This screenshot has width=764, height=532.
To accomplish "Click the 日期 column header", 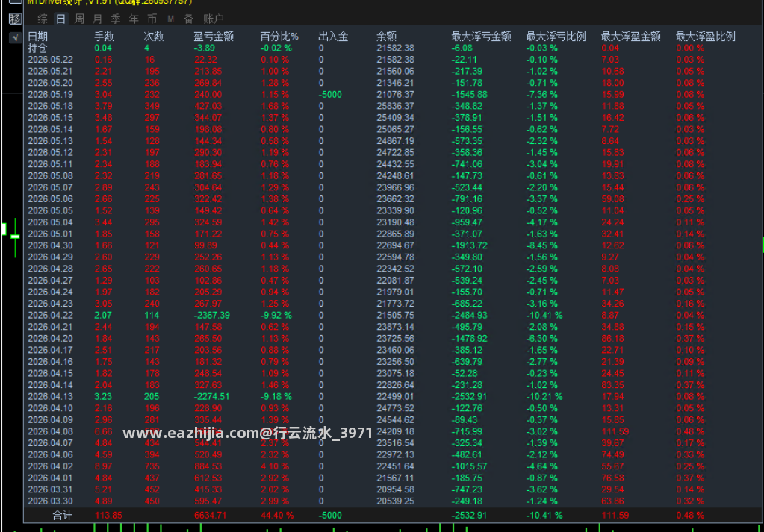I will click(x=37, y=37).
